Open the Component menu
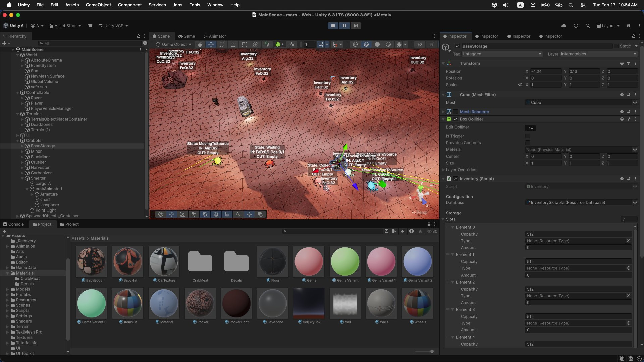The width and height of the screenshot is (644, 362). click(x=130, y=5)
